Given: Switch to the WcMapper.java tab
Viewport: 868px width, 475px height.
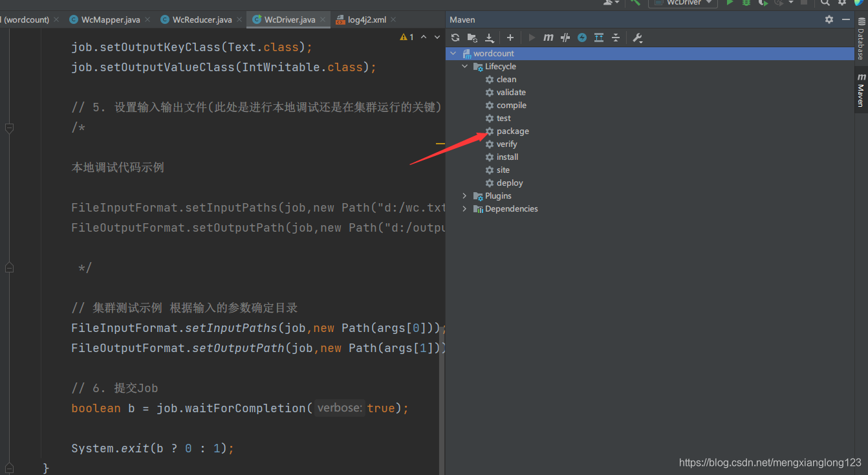Looking at the screenshot, I should tap(111, 19).
